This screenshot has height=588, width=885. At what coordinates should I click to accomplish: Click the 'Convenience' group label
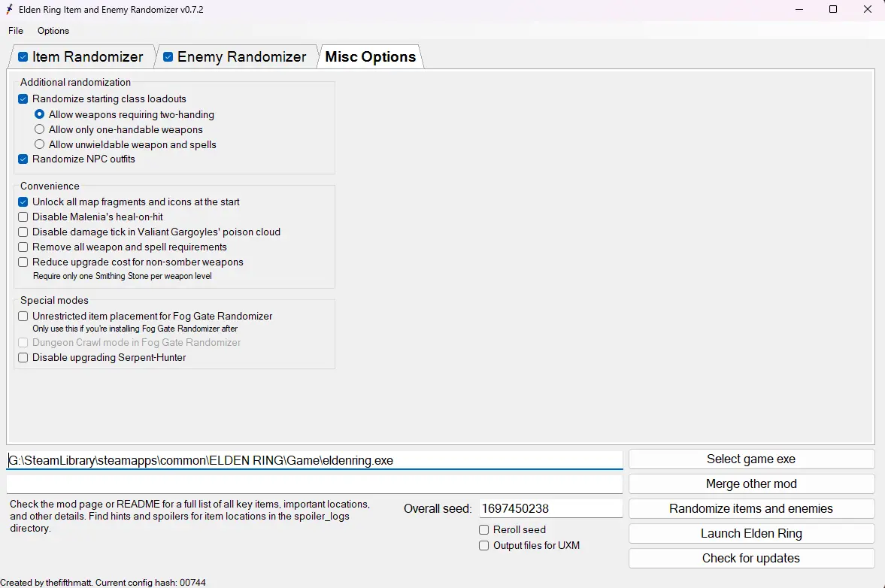click(x=50, y=186)
